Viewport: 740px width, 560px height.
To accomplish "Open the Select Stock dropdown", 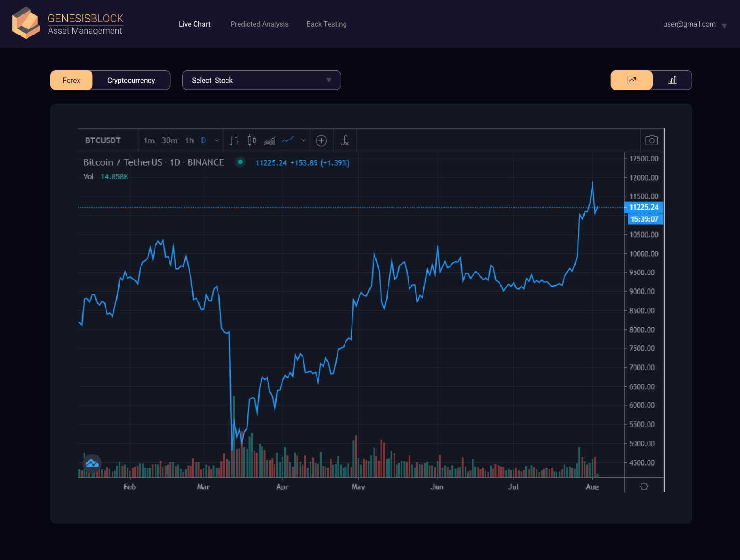I will pyautogui.click(x=261, y=80).
